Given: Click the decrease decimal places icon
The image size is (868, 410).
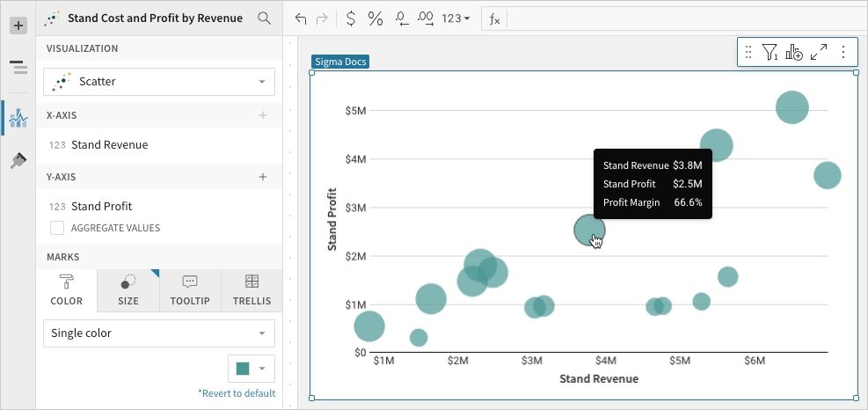Looking at the screenshot, I should 402,18.
